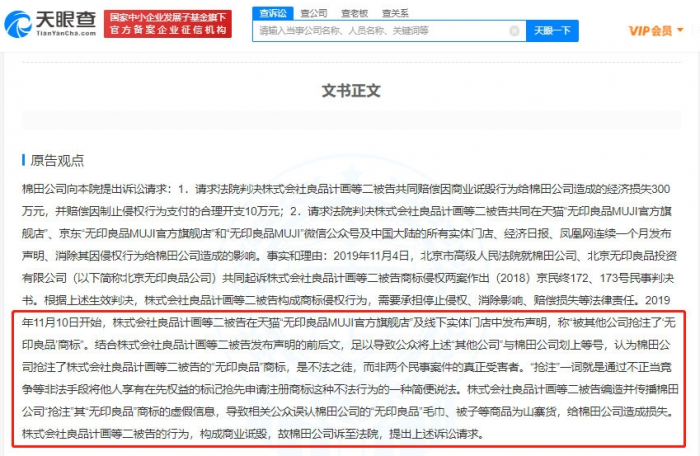The height and width of the screenshot is (456, 700).
Task: Click the red 官方备案企业征信机构 banner
Action: (x=168, y=24)
